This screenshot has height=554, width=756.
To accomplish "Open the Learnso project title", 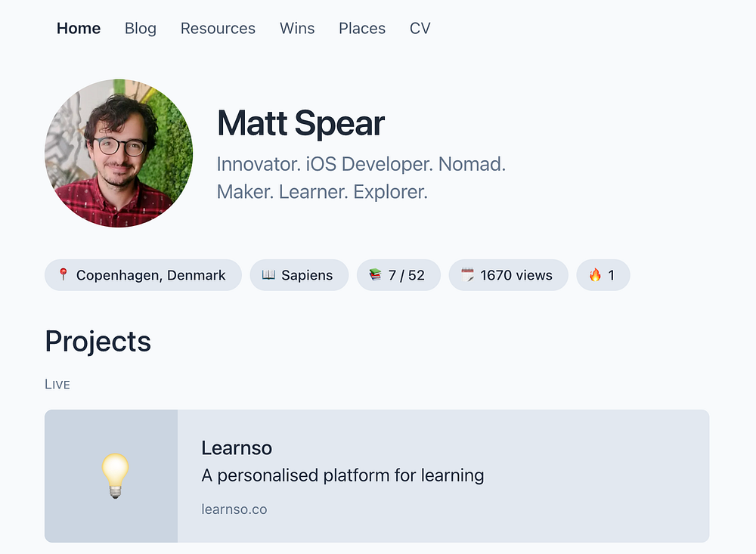I will pos(237,447).
